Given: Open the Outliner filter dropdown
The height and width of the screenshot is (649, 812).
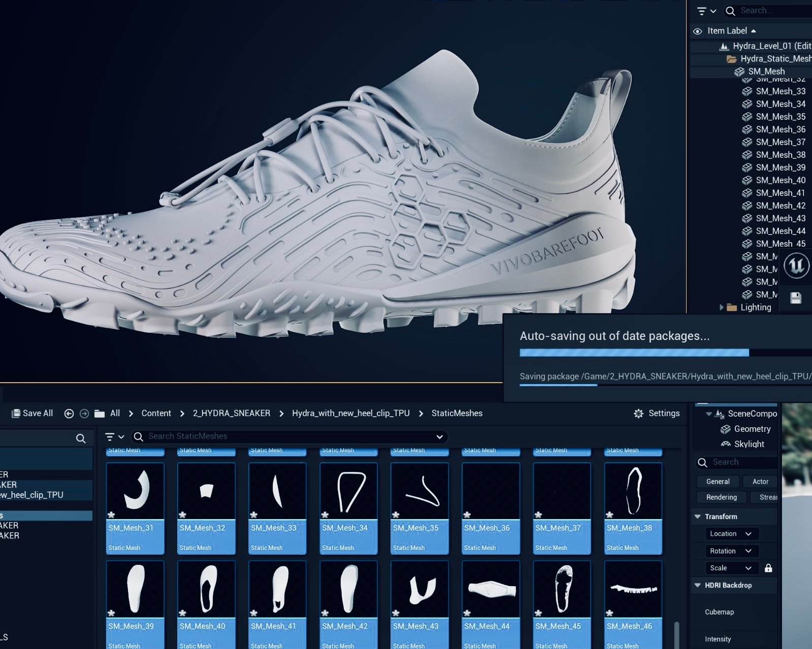Looking at the screenshot, I should [x=706, y=11].
